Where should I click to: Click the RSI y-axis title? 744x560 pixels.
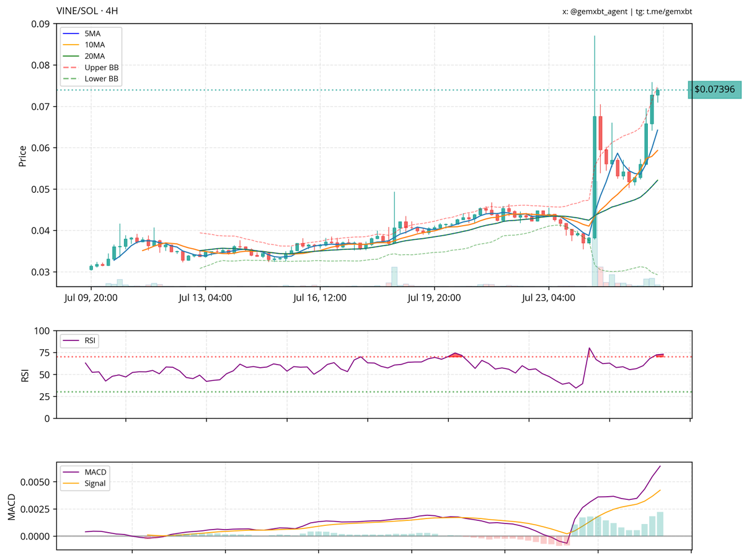point(25,375)
